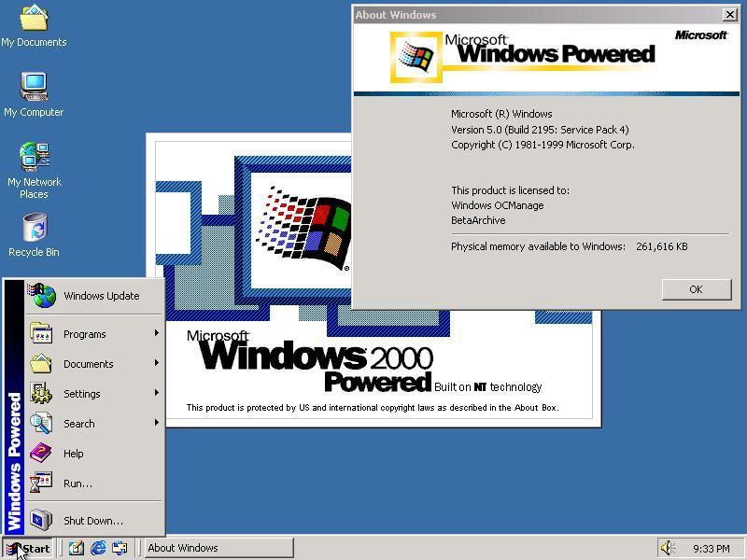Click the BetaArchive licensee text
This screenshot has height=560, width=747.
(478, 220)
